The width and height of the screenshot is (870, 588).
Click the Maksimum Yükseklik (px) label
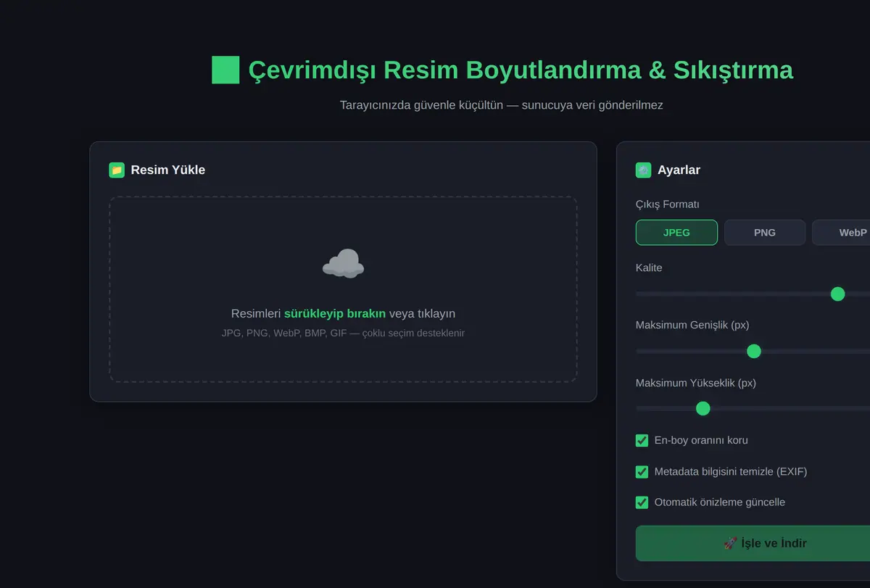tap(696, 382)
